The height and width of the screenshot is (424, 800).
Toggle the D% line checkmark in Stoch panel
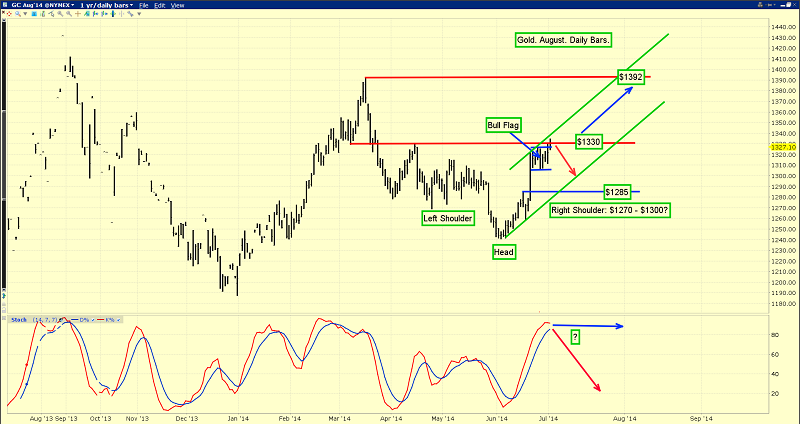pos(93,320)
